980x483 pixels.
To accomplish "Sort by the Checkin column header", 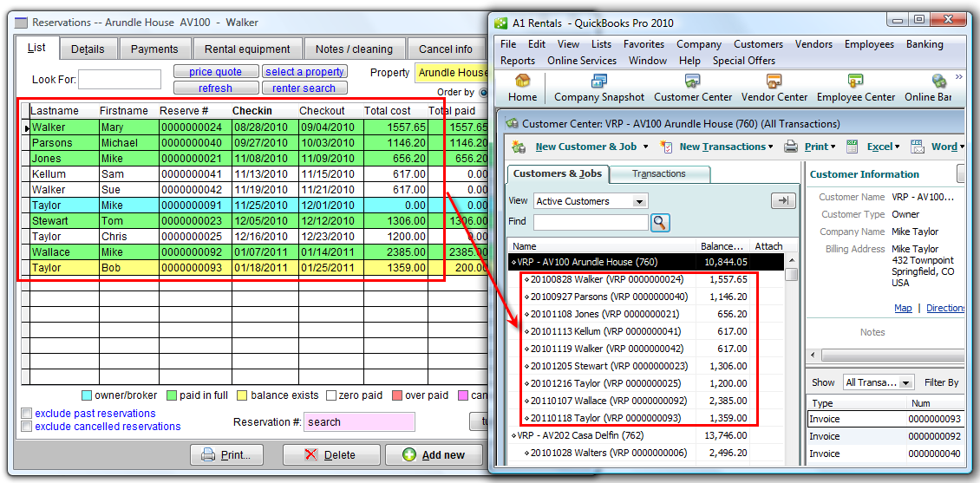I will tap(252, 111).
